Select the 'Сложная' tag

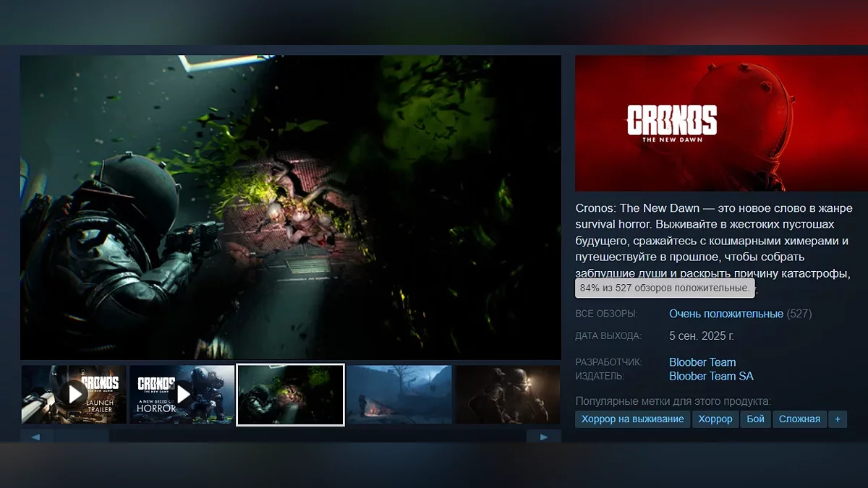tap(799, 419)
